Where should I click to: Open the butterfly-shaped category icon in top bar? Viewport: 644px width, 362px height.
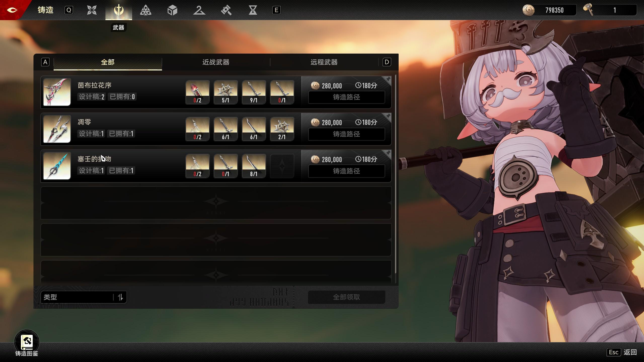92,10
